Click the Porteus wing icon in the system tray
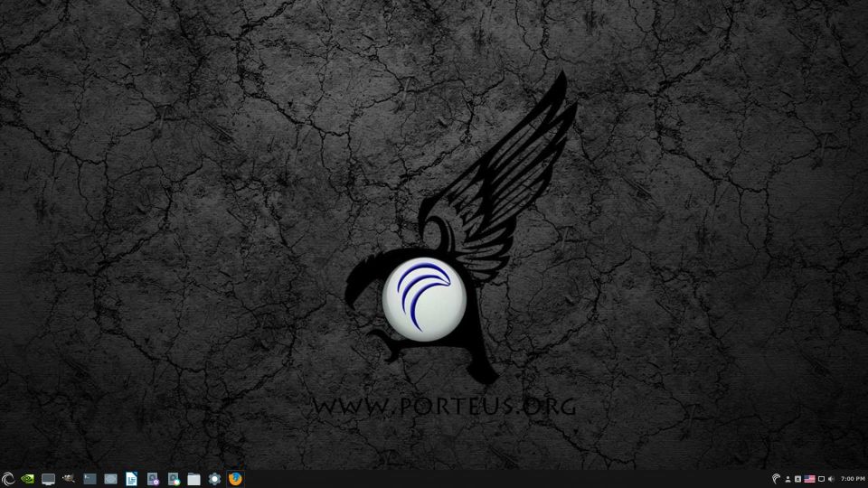 click(x=776, y=479)
